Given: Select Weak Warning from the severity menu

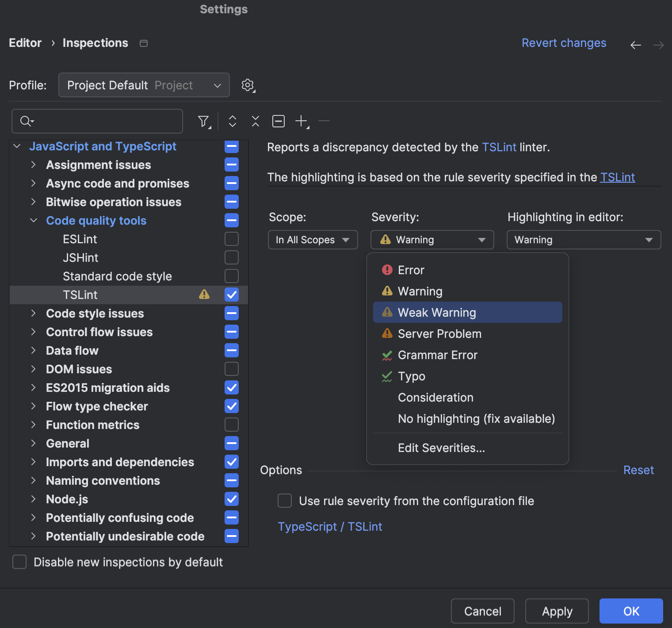Looking at the screenshot, I should pos(436,312).
